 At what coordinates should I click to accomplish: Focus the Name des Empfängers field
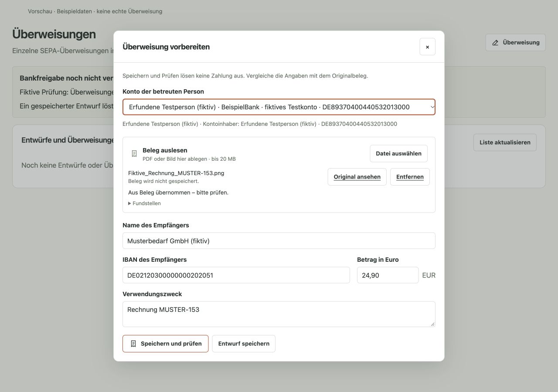pyautogui.click(x=279, y=241)
